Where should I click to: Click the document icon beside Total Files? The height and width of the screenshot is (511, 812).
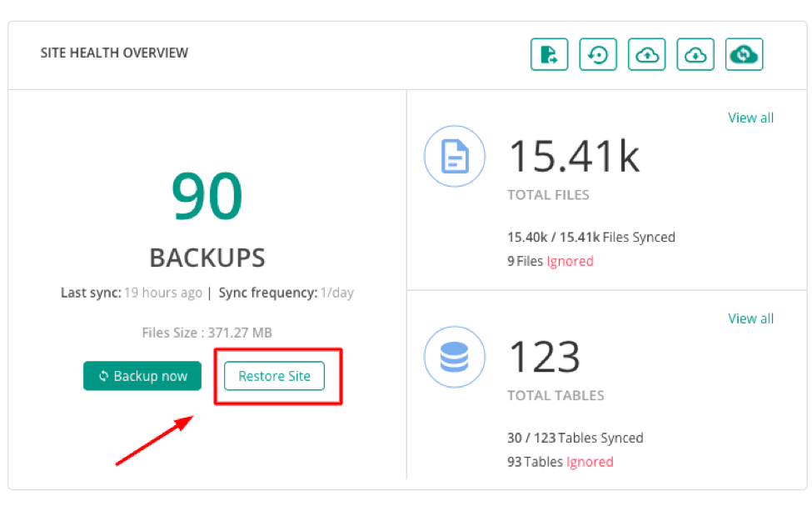point(454,156)
